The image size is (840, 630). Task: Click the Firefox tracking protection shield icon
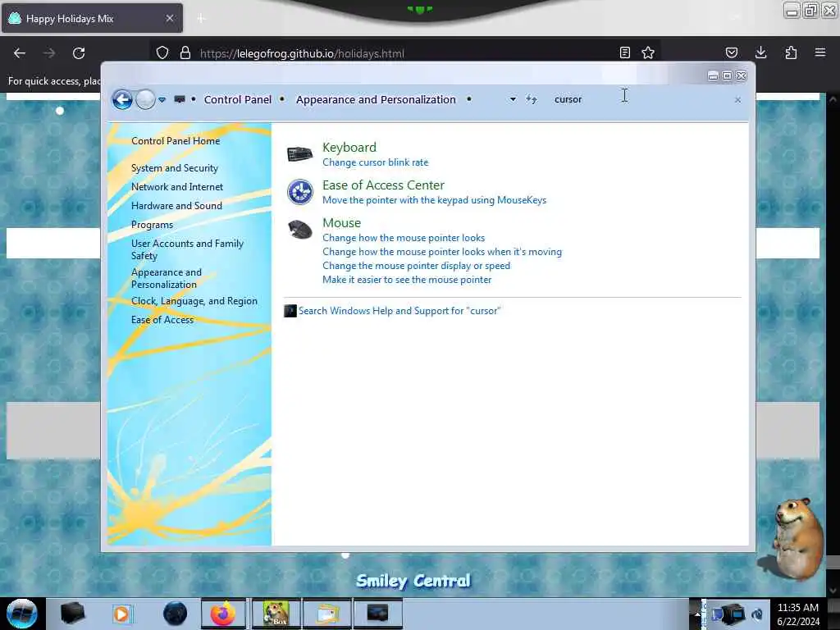click(x=162, y=52)
